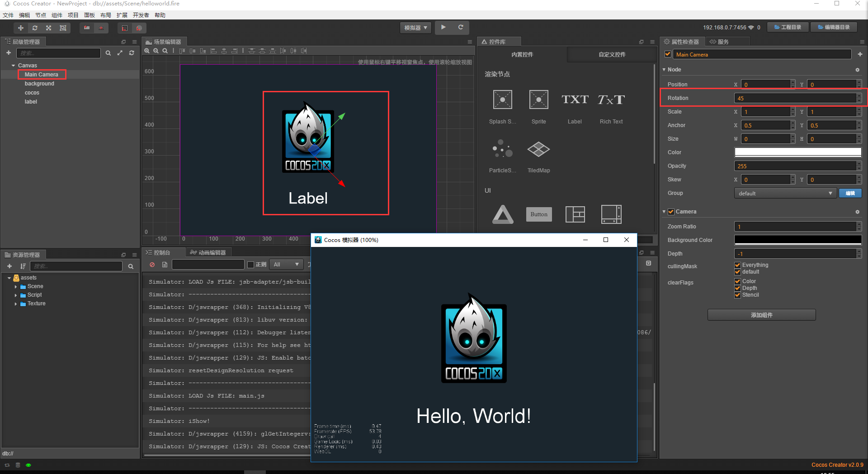Open the Camera component settings gear
Screen dimensions: 868x474
(x=857, y=212)
